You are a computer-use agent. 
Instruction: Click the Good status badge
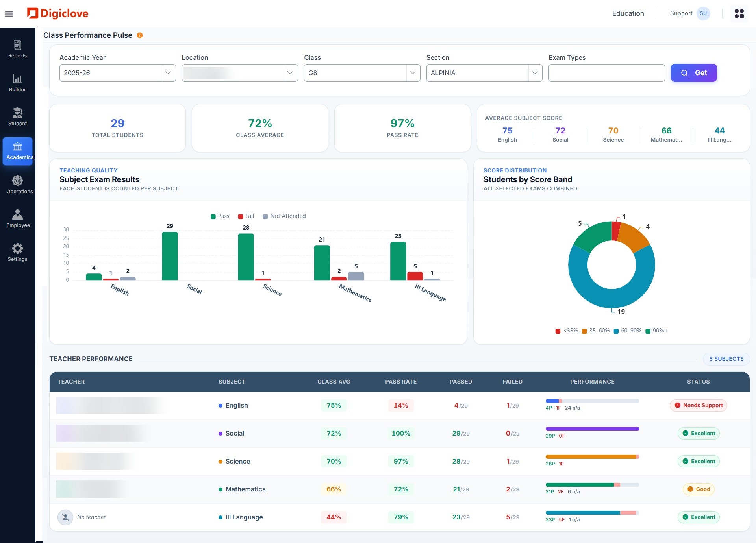coord(699,489)
